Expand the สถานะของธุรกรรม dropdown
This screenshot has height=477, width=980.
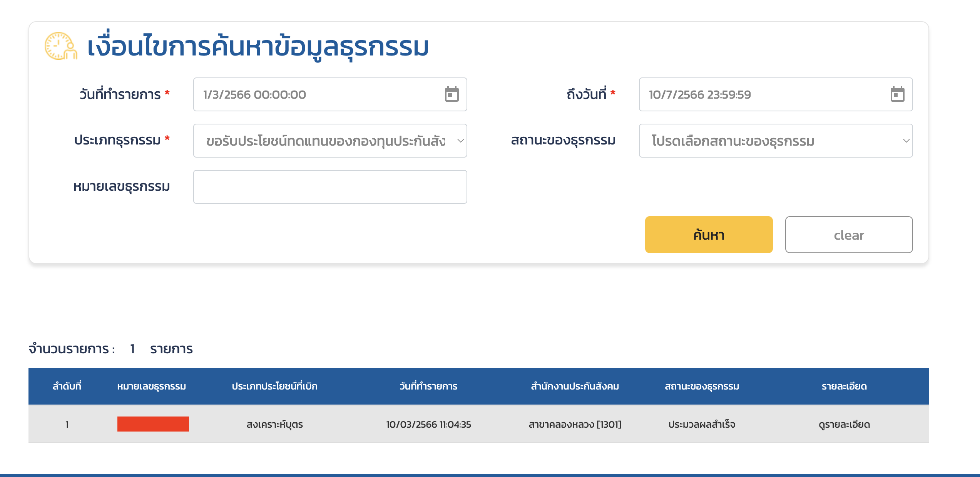tap(776, 141)
